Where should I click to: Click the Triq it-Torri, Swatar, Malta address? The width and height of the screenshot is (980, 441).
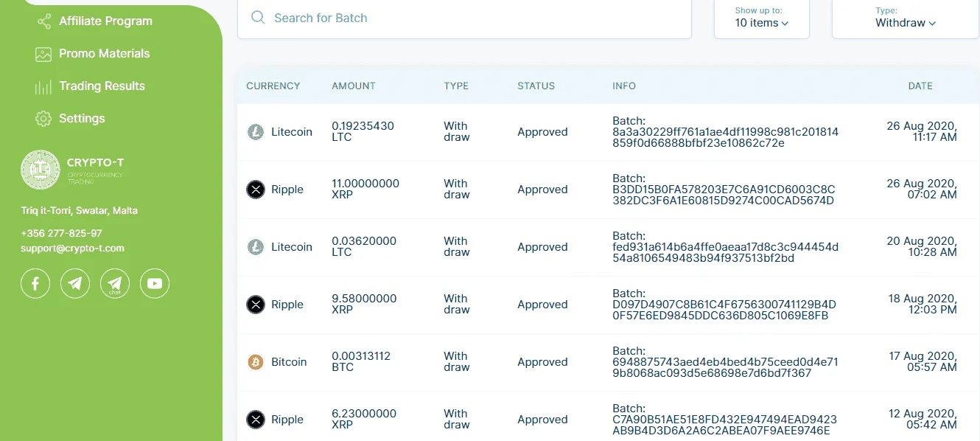(x=79, y=211)
